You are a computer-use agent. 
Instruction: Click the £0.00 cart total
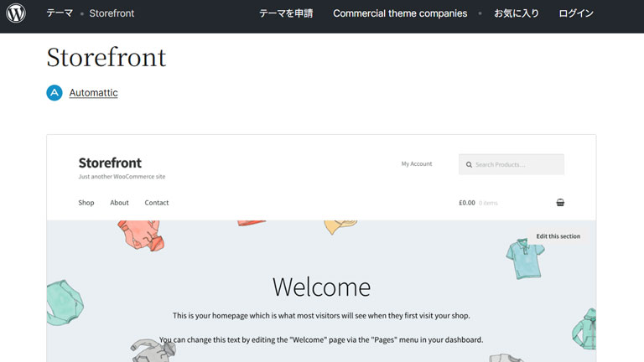467,203
